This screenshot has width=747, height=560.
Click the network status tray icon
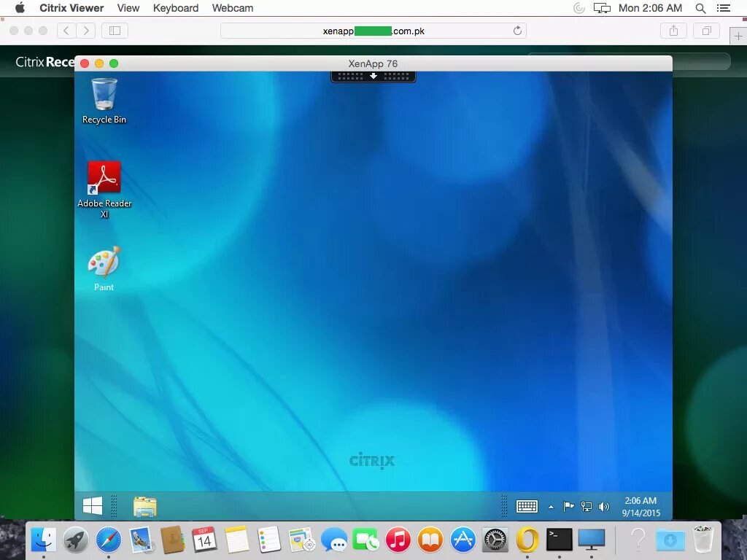[587, 507]
